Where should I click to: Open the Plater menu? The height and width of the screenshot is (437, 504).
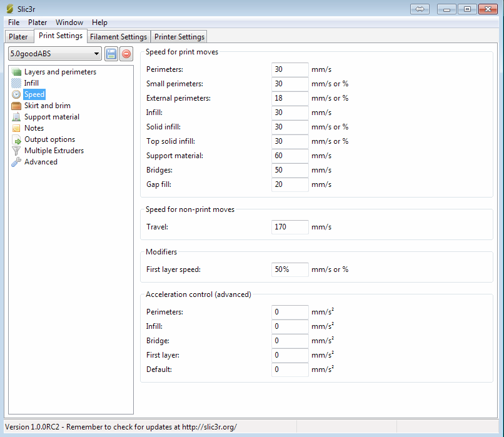click(x=38, y=23)
